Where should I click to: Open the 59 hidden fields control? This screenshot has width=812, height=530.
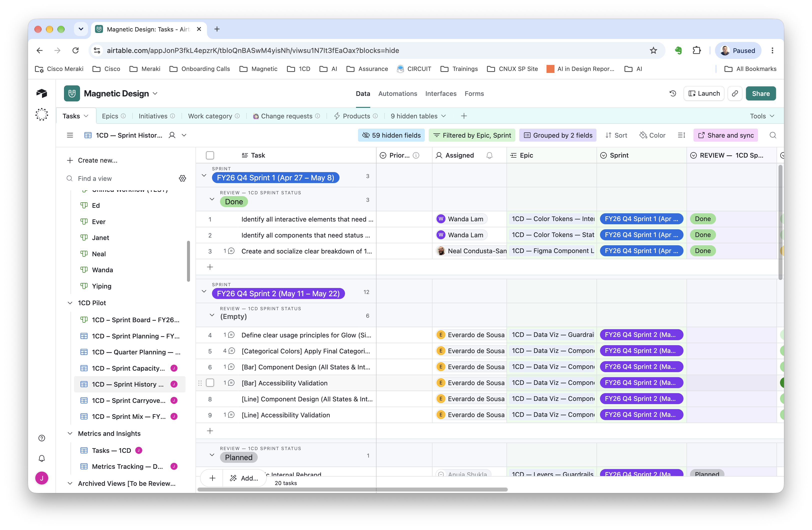pyautogui.click(x=391, y=135)
